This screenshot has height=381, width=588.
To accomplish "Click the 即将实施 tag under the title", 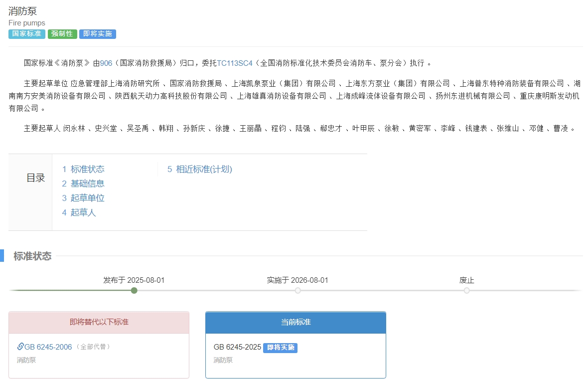I will (98, 34).
